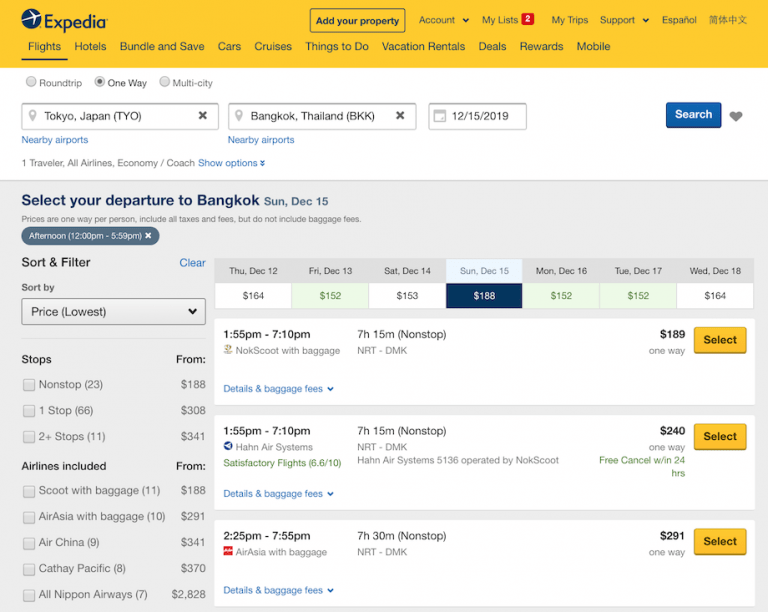Click the My Lists notification badge
This screenshot has width=768, height=612.
(x=528, y=19)
